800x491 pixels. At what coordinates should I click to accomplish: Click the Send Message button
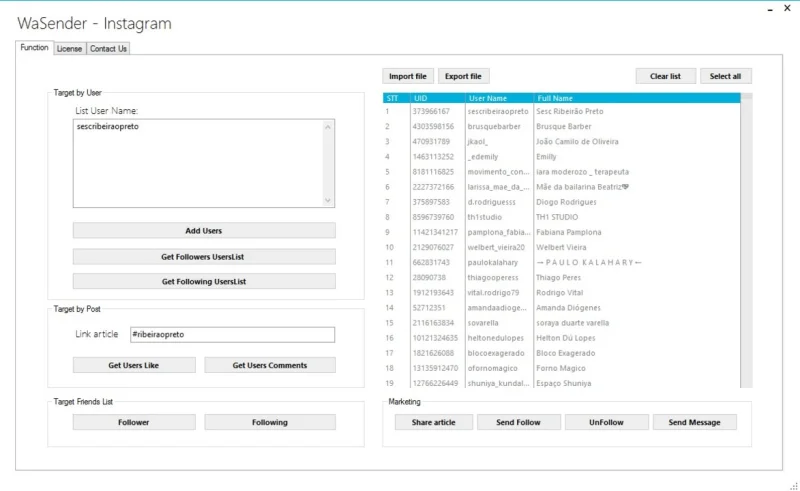point(694,422)
